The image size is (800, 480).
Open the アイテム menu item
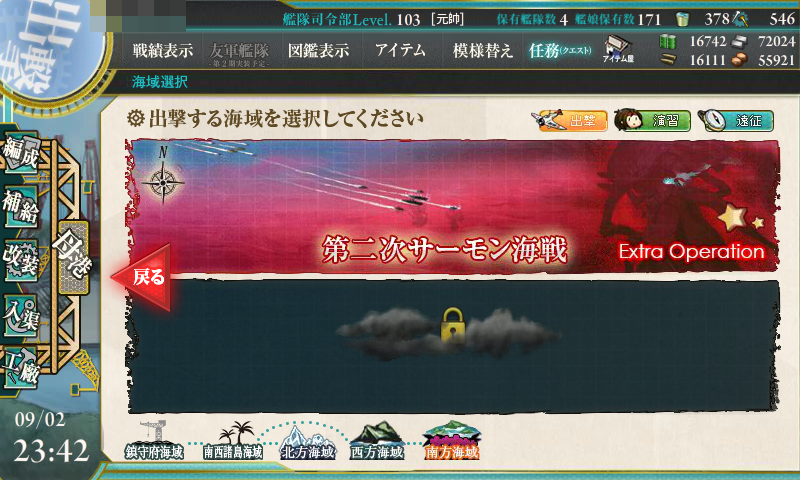tap(401, 50)
